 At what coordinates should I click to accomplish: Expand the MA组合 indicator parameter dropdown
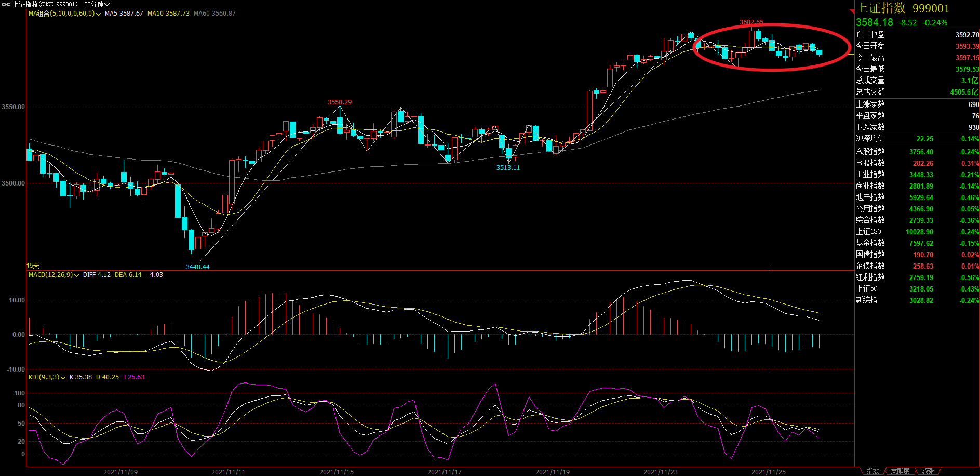98,14
